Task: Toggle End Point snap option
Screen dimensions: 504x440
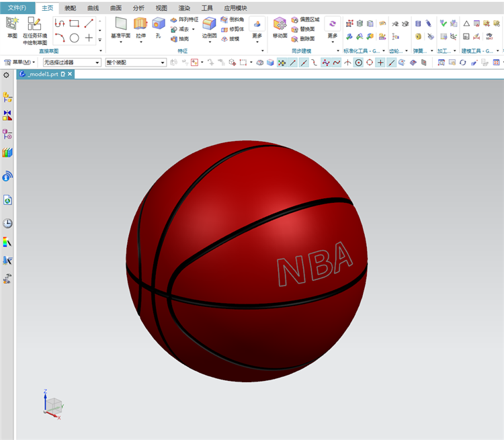Action: [x=293, y=62]
